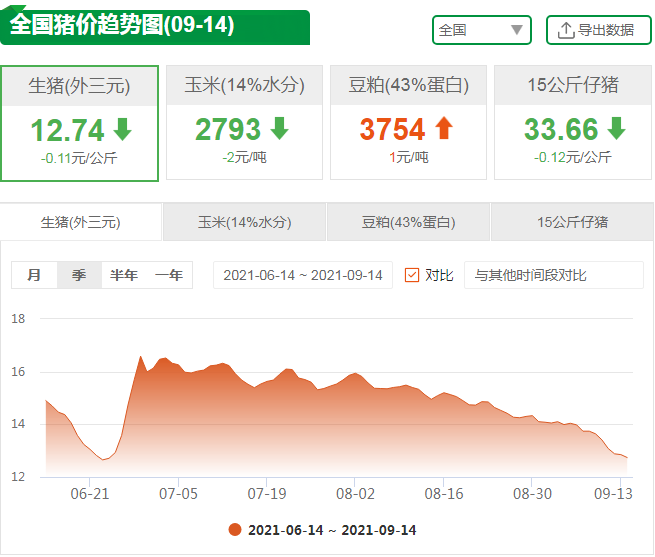Screen dimensions: 655x557
Task: Click the 与其他时间段对比 comparison period field
Action: pyautogui.click(x=554, y=275)
